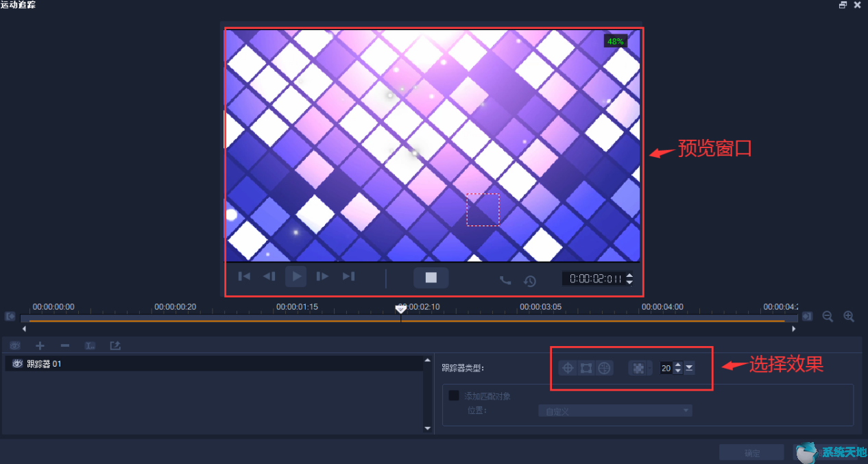This screenshot has width=868, height=464.
Task: Add a new tracker with plus icon
Action: point(40,345)
